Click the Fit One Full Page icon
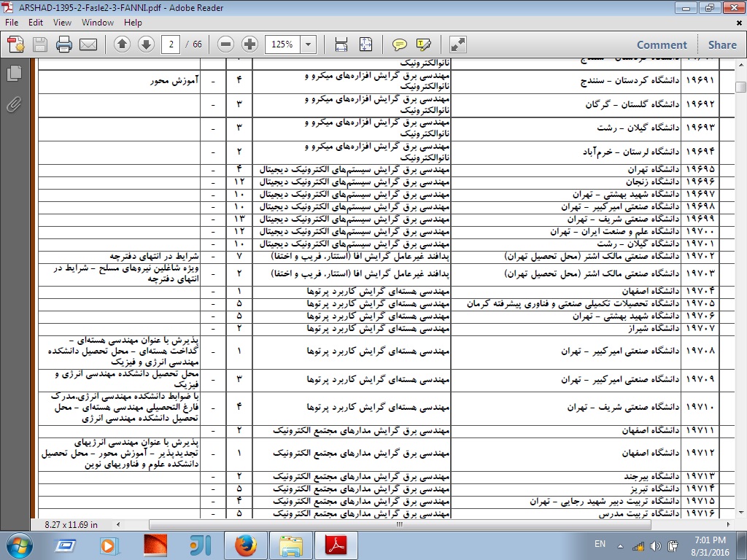This screenshot has height=560, width=747. coord(365,44)
